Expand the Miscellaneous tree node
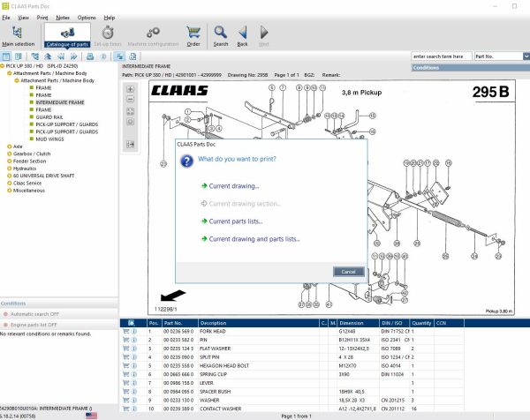The width and height of the screenshot is (530, 420). [10, 191]
